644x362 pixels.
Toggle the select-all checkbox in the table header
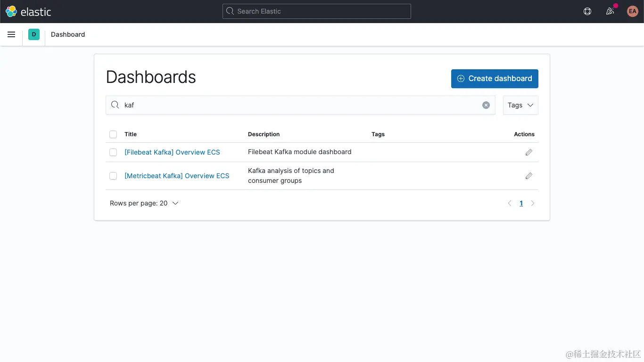point(113,134)
